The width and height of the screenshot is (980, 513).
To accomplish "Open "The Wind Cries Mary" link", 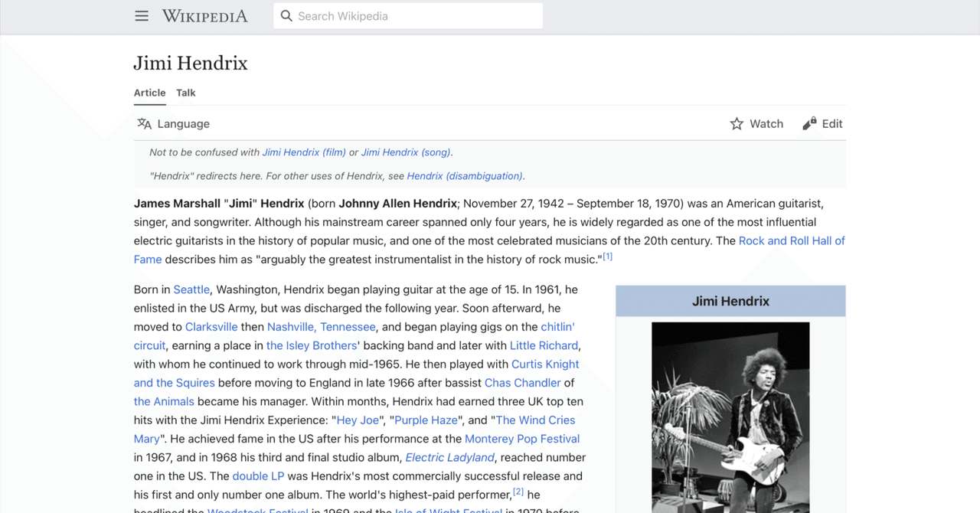I will pyautogui.click(x=535, y=420).
